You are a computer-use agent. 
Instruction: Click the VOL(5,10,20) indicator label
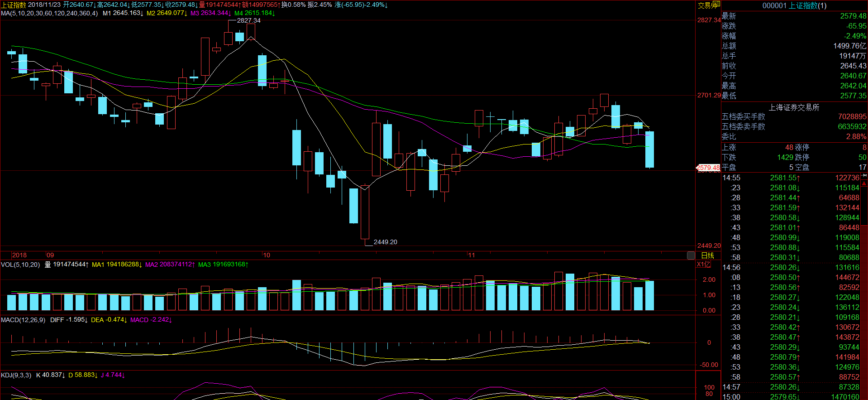pos(20,265)
